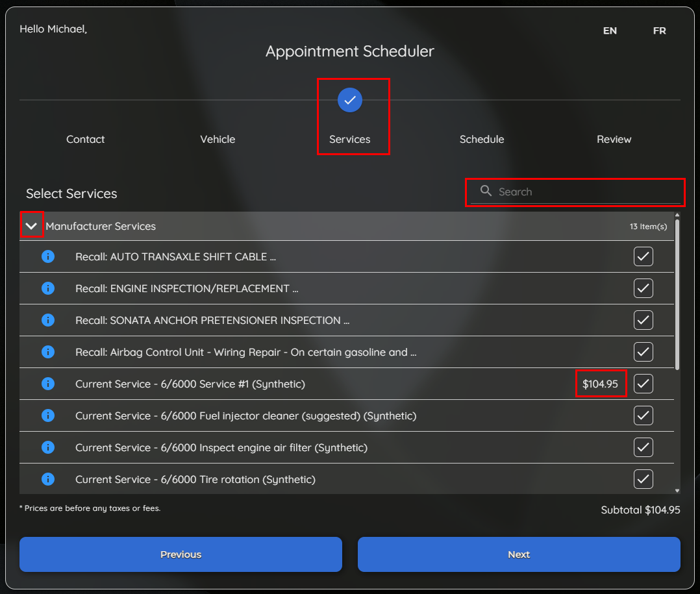The image size is (700, 594).
Task: View info for 6/6000 Service #1
Action: click(48, 384)
